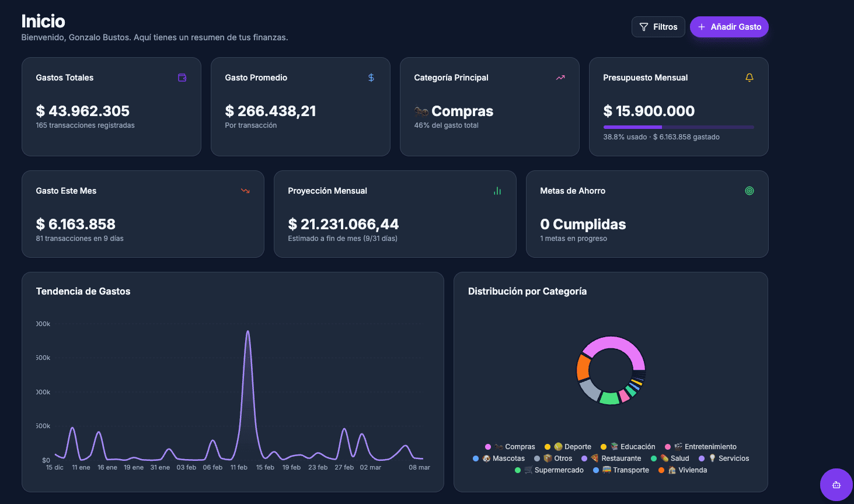Click the wallet icon on Gastos Totales card

coord(182,77)
